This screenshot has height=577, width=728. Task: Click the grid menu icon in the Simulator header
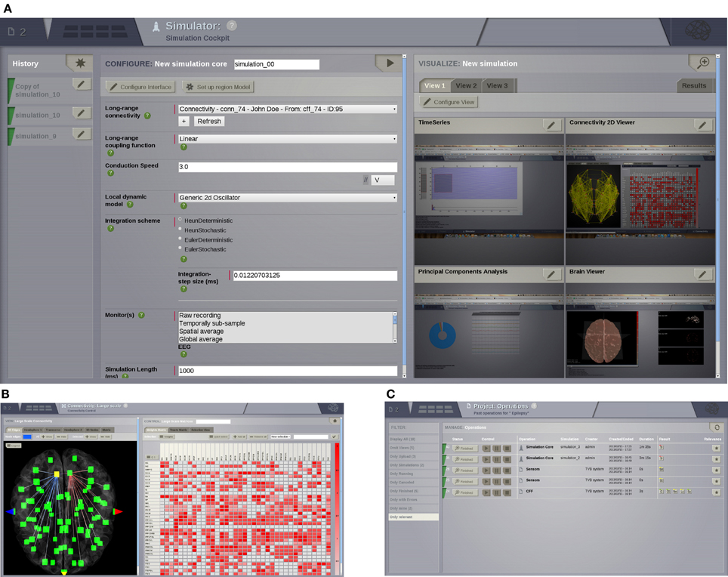(x=95, y=31)
